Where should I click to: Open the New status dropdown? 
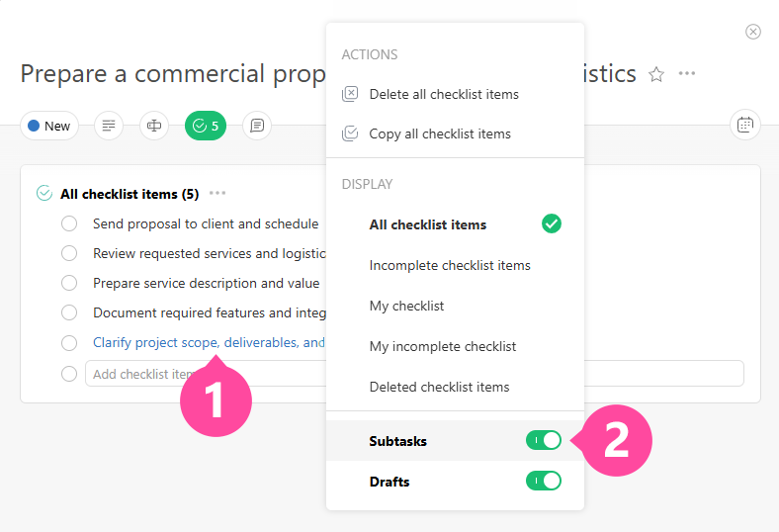[x=49, y=126]
